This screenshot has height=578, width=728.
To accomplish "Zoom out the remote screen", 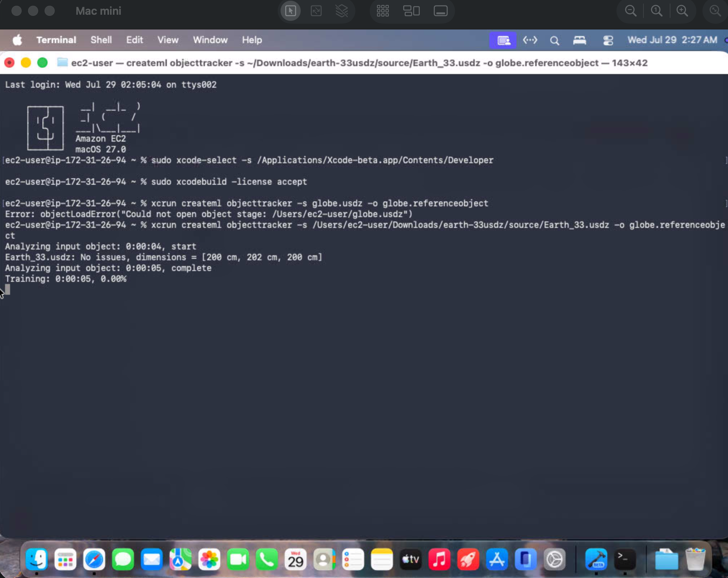I will click(x=631, y=11).
